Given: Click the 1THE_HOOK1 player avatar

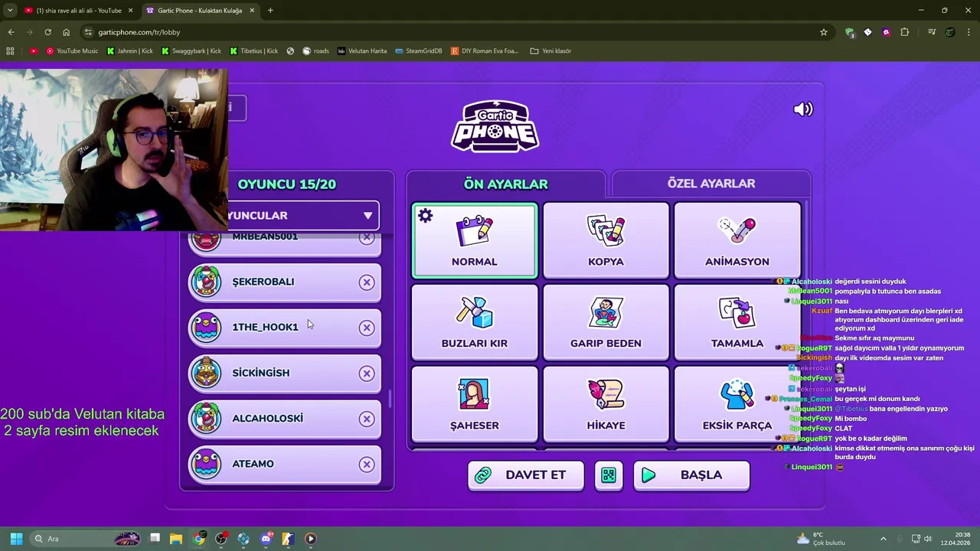Looking at the screenshot, I should tap(206, 328).
